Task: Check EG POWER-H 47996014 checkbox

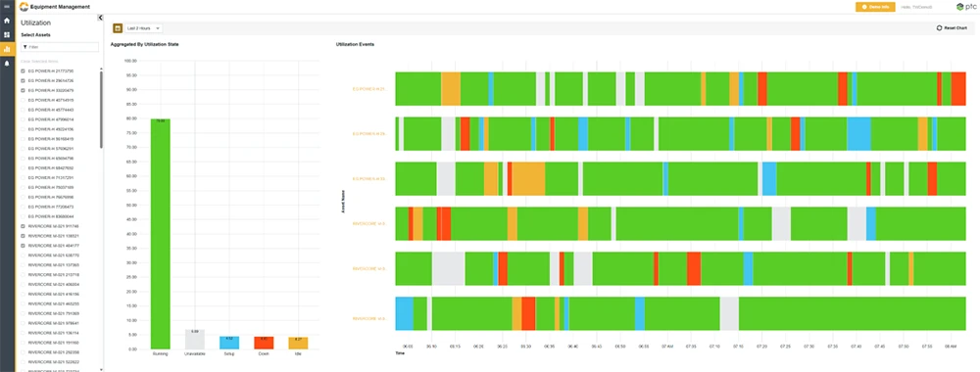Action: tap(24, 119)
